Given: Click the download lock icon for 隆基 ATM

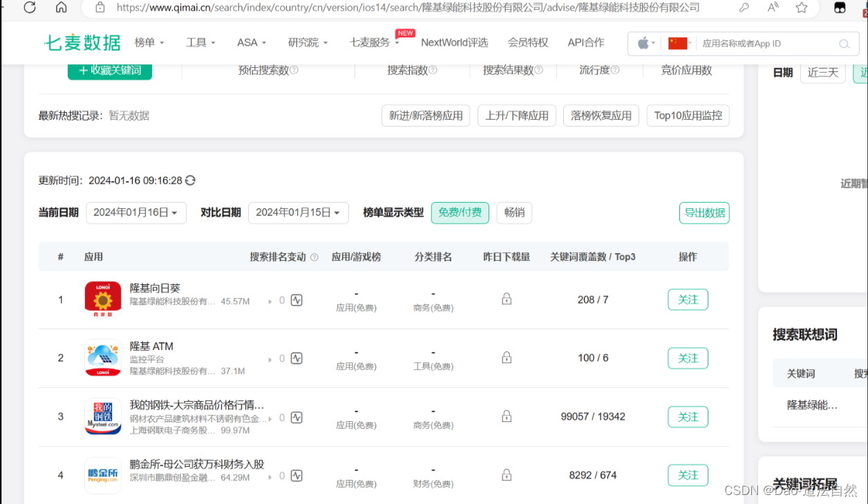Looking at the screenshot, I should (507, 357).
